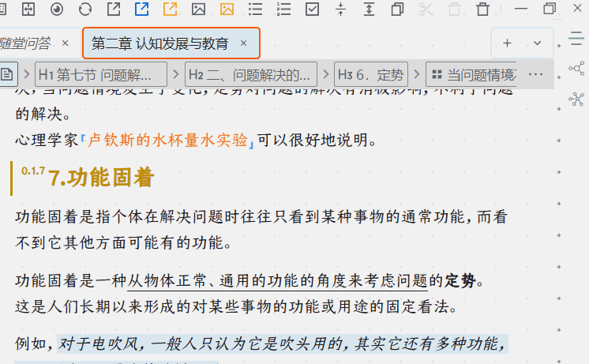Click the black image picture icon
Screen dimensions: 589x364
click(x=198, y=9)
